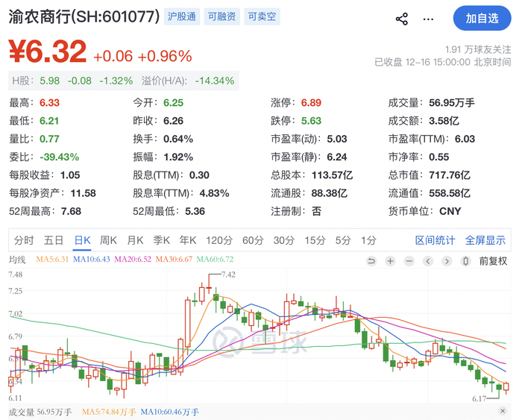522x420 pixels.
Task: Click the share icon
Action: pos(402,19)
